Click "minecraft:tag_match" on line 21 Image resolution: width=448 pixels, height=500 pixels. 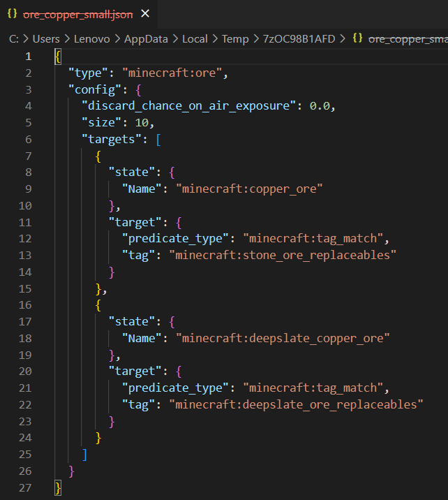tap(313, 388)
